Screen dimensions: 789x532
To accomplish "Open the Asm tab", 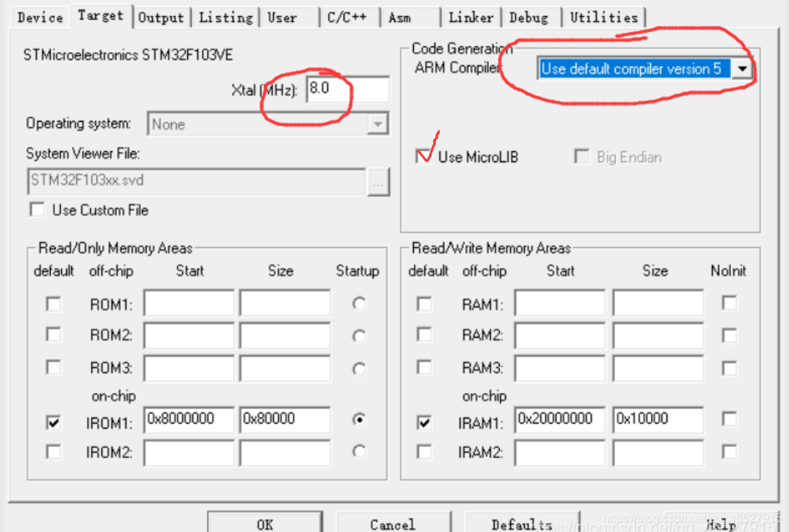I will click(x=410, y=18).
